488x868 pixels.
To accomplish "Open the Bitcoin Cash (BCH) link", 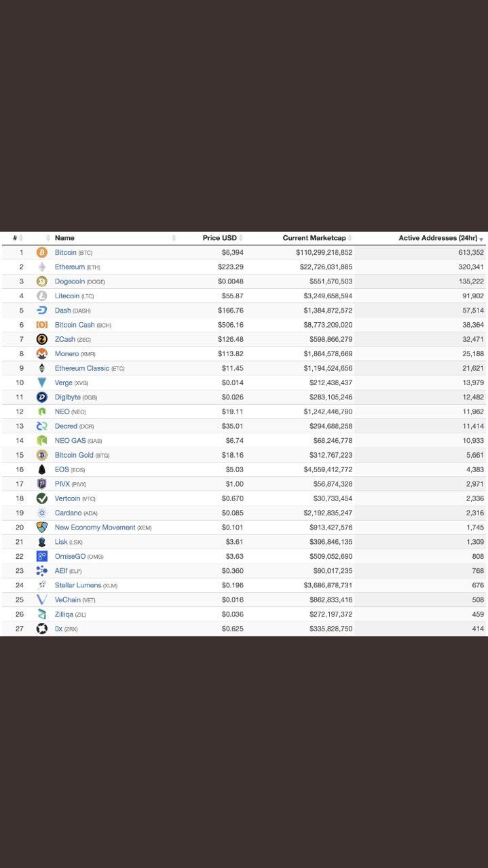I will [83, 325].
